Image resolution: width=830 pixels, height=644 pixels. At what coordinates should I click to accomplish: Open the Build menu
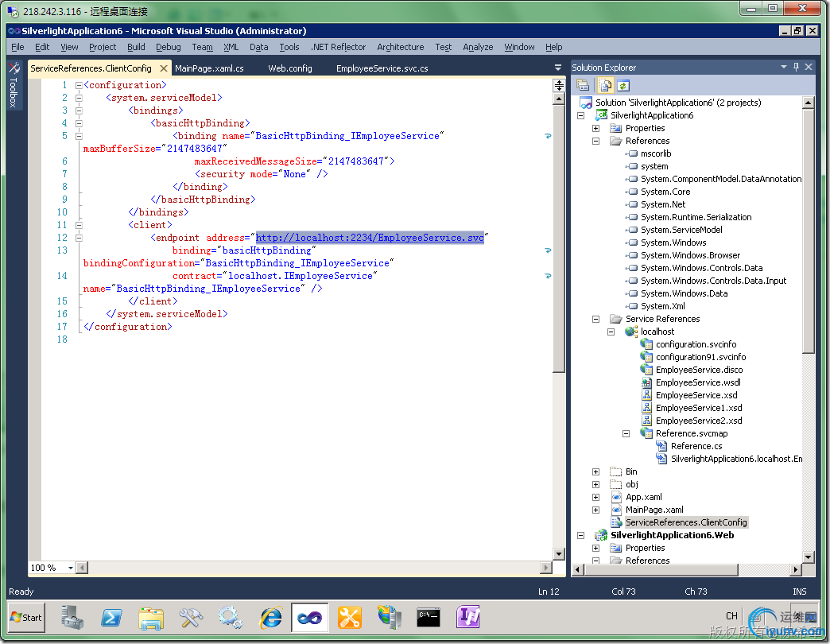(x=136, y=47)
